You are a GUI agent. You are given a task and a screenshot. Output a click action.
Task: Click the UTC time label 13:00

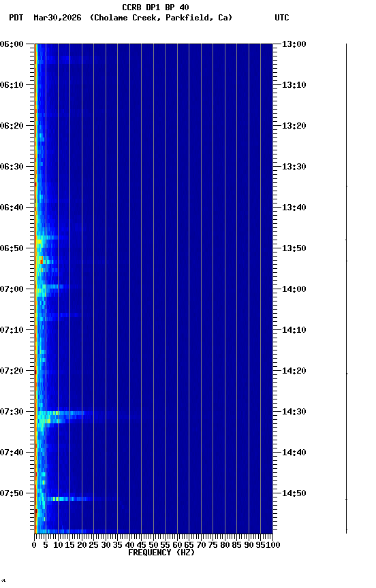[294, 44]
